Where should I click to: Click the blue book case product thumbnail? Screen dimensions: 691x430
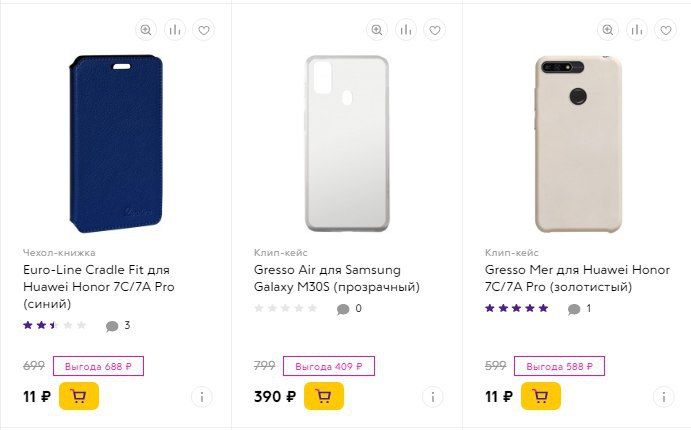[116, 143]
